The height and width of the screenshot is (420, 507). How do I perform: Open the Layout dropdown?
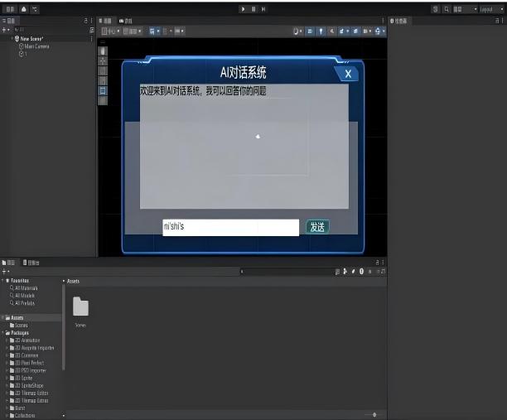(488, 8)
